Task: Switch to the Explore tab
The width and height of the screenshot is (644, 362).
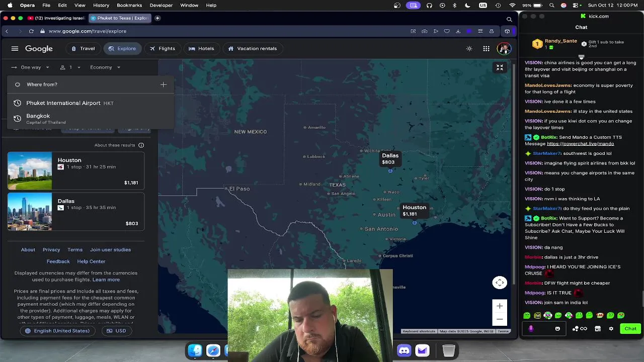Action: point(122,49)
